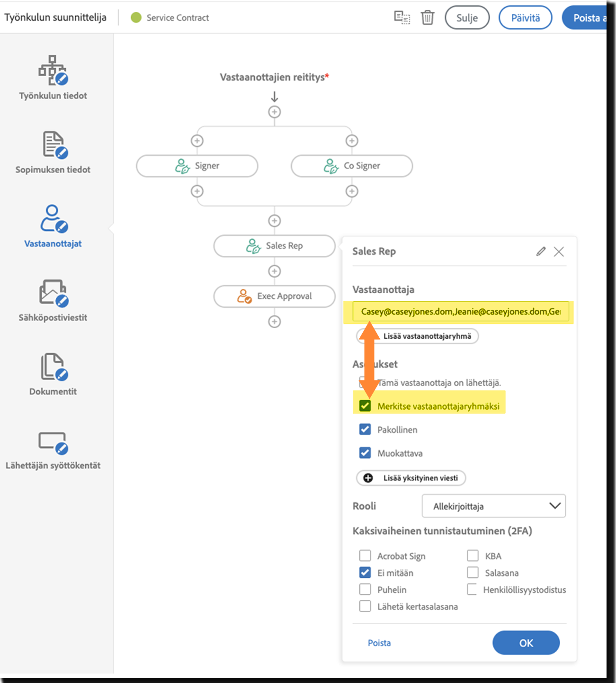616x683 pixels.
Task: Uncheck the Ei mitään checkbox
Action: tap(365, 573)
